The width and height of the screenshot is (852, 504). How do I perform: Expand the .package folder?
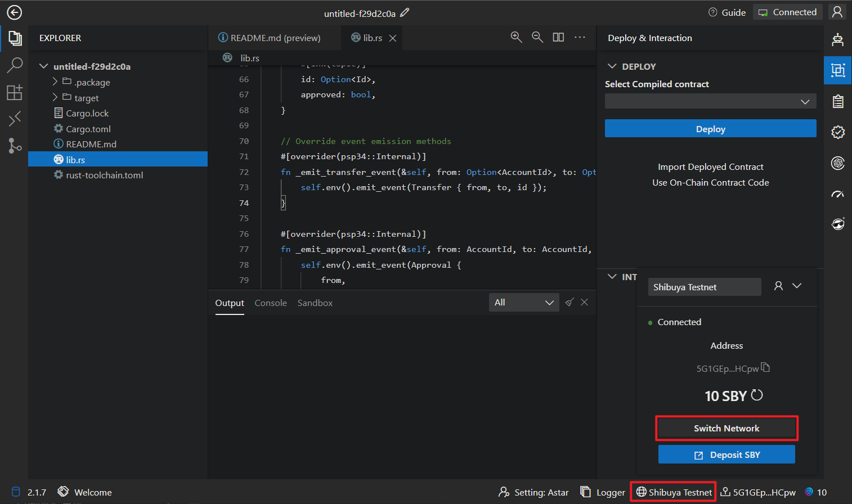[55, 82]
